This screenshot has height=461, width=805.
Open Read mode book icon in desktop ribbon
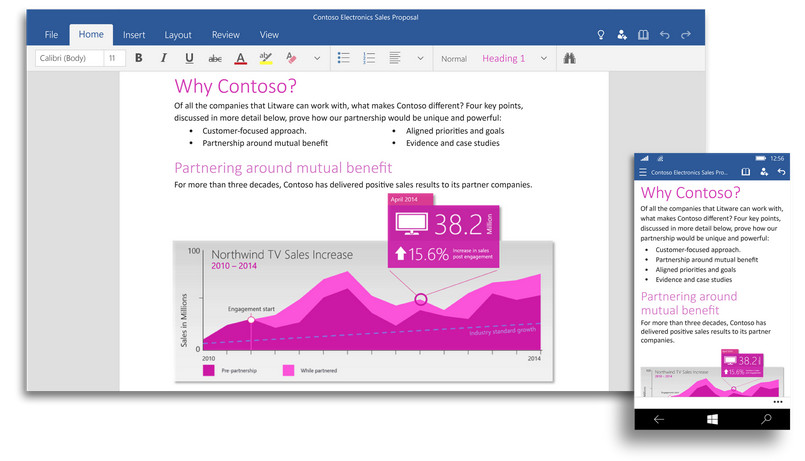643,35
